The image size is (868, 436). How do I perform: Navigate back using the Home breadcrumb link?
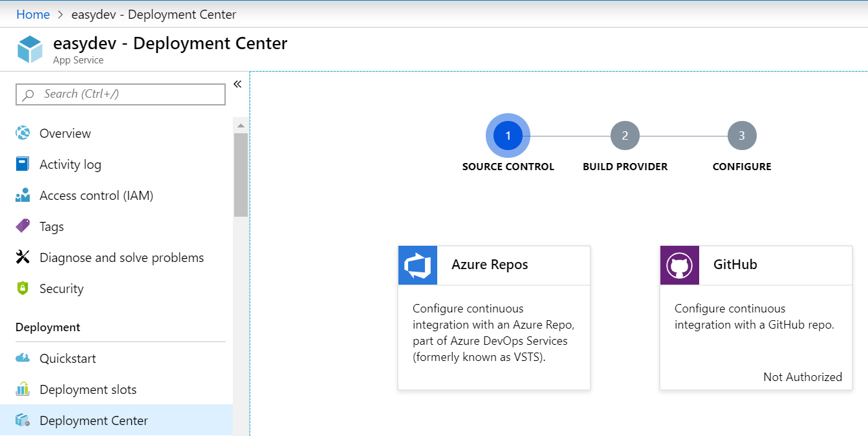33,14
